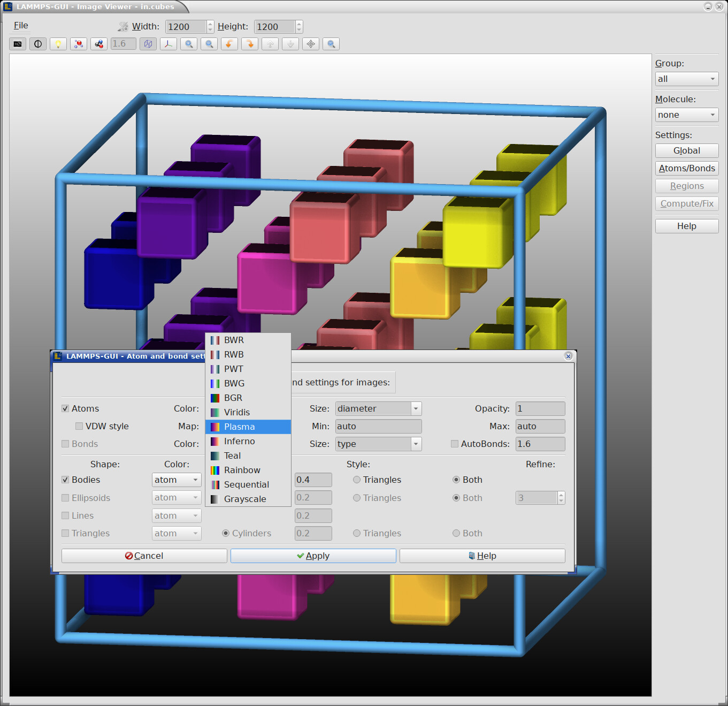Disable the Bodies shape checkbox
This screenshot has height=706, width=728.
65,480
